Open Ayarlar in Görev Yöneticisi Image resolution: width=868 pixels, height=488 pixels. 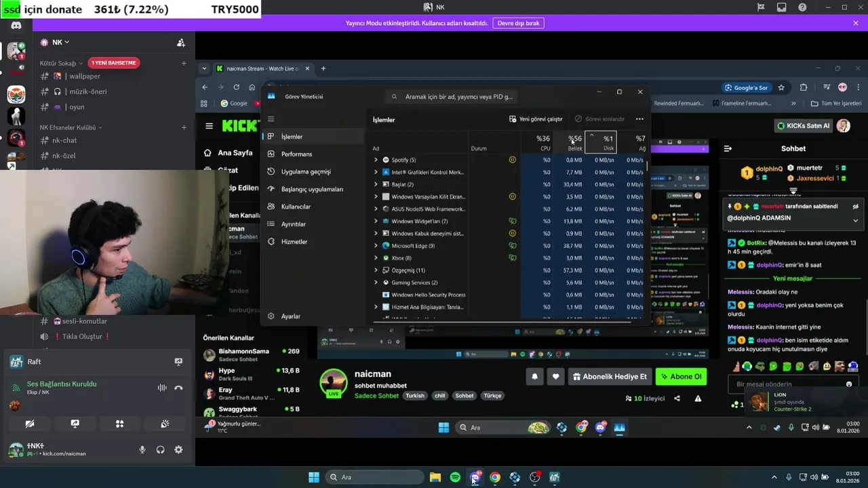coord(313,317)
